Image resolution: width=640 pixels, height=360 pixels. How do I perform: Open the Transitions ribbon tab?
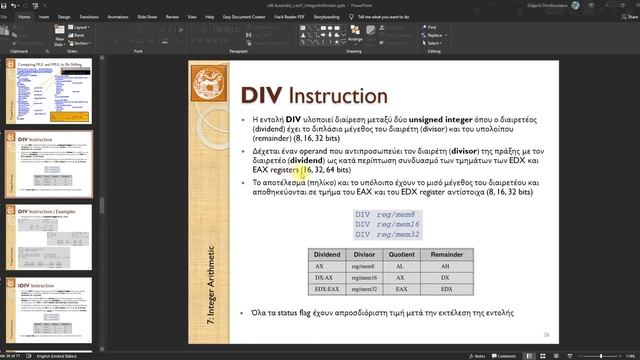(x=89, y=17)
